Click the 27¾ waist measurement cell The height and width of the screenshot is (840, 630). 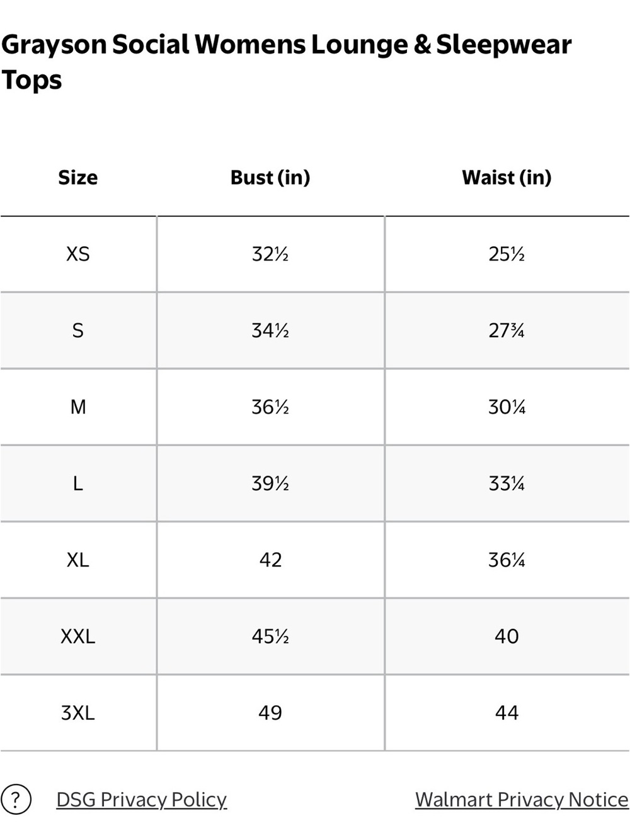507,330
